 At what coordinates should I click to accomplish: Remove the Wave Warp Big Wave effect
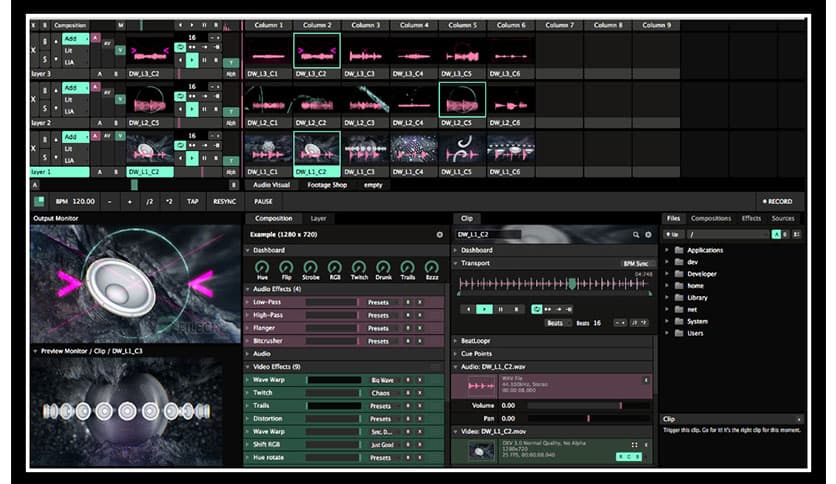click(420, 380)
